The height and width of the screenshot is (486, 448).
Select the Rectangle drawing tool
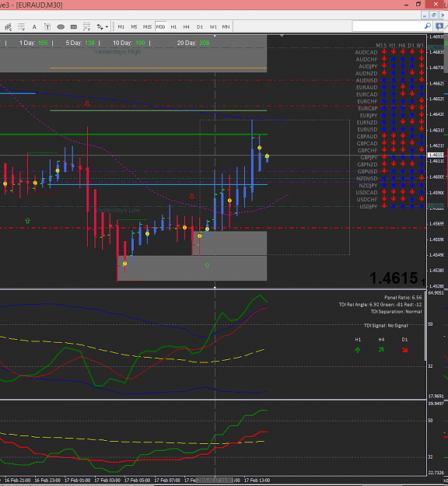74,27
